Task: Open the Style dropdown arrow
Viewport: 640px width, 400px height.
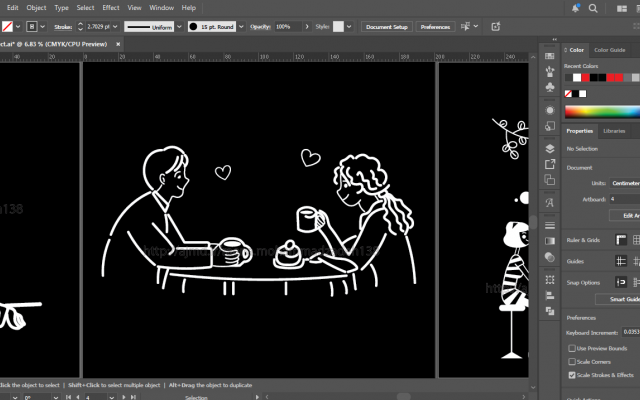Action: pos(349,27)
